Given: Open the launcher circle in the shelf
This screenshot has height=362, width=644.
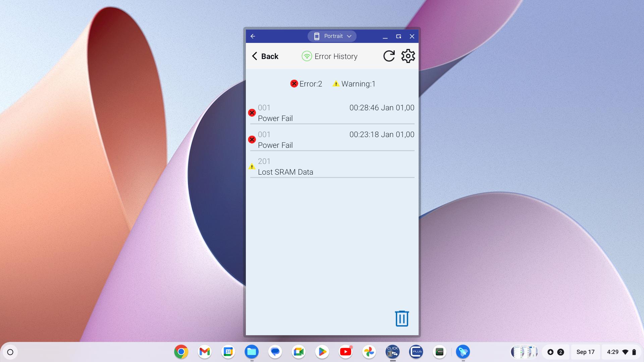Looking at the screenshot, I should (10, 352).
